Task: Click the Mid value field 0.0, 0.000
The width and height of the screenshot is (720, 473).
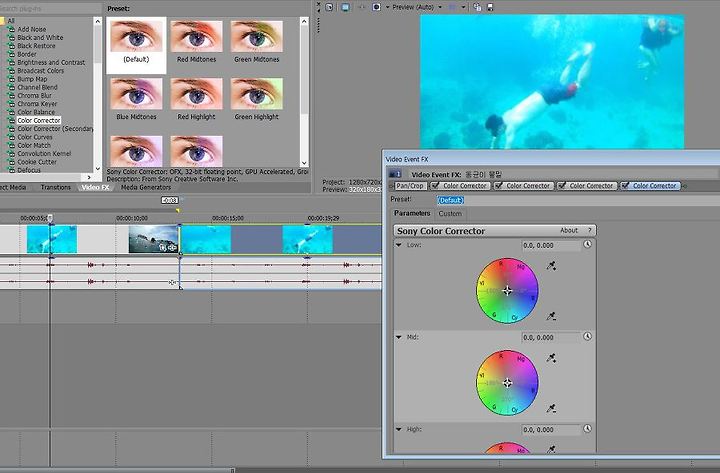Action: 551,337
